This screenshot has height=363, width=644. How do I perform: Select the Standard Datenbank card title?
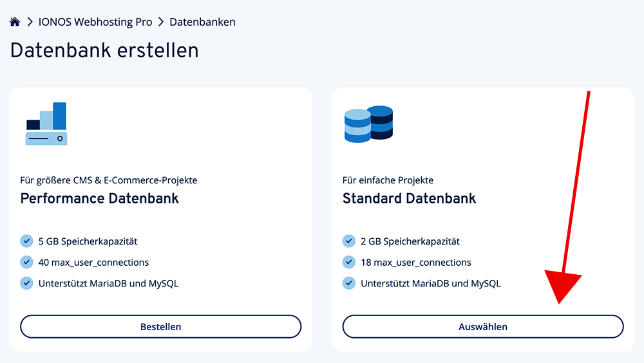point(409,198)
